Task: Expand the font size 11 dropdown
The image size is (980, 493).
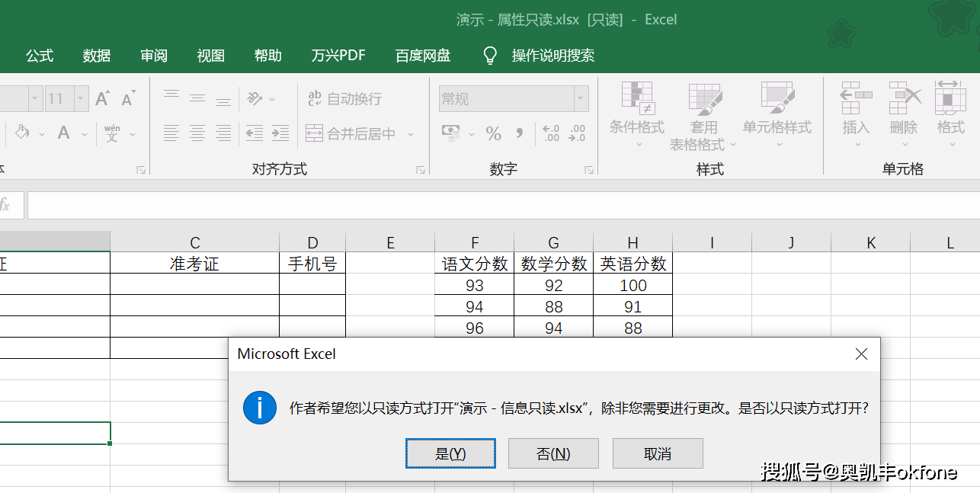Action: point(82,98)
